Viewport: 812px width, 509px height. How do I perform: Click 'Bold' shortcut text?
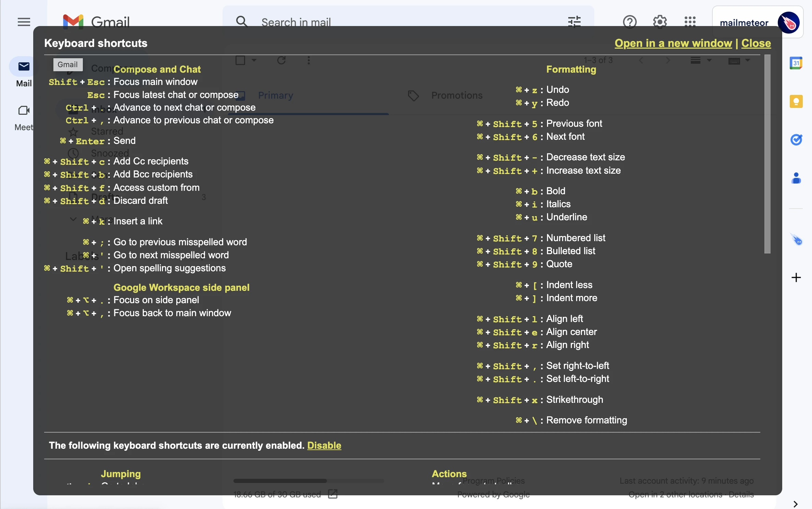coord(555,191)
